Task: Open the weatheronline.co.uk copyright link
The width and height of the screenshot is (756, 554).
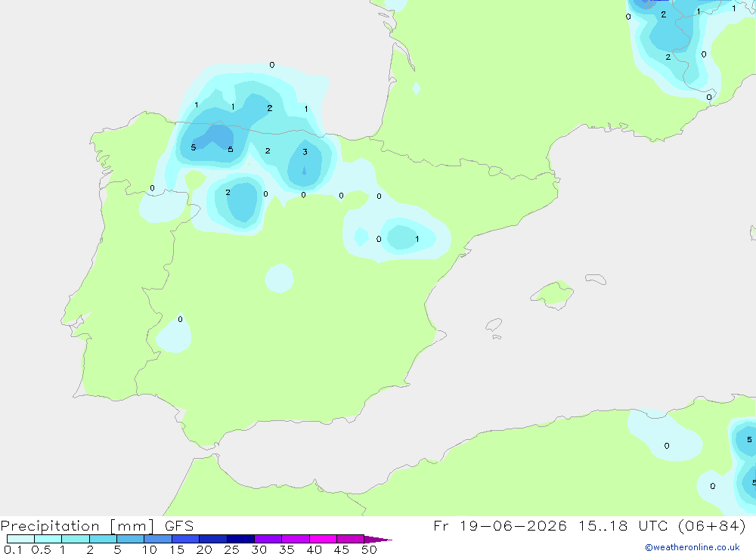Action: click(x=692, y=547)
